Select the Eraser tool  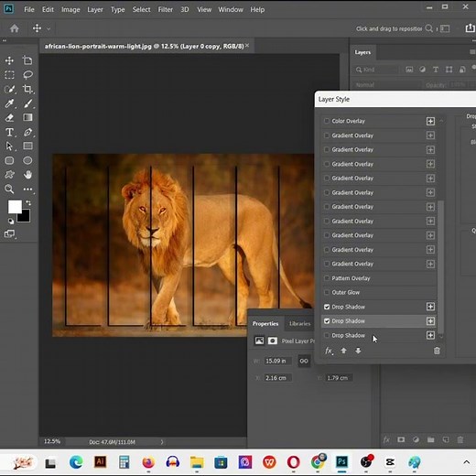coord(9,117)
